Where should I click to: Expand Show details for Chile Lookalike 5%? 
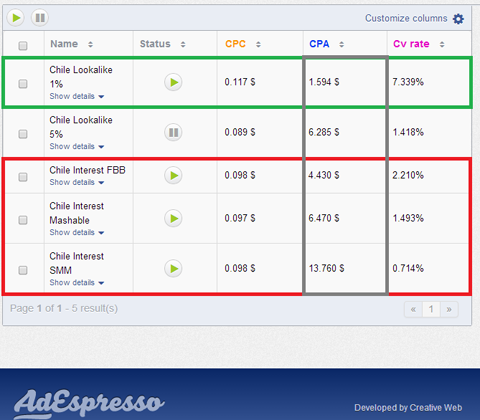(77, 146)
